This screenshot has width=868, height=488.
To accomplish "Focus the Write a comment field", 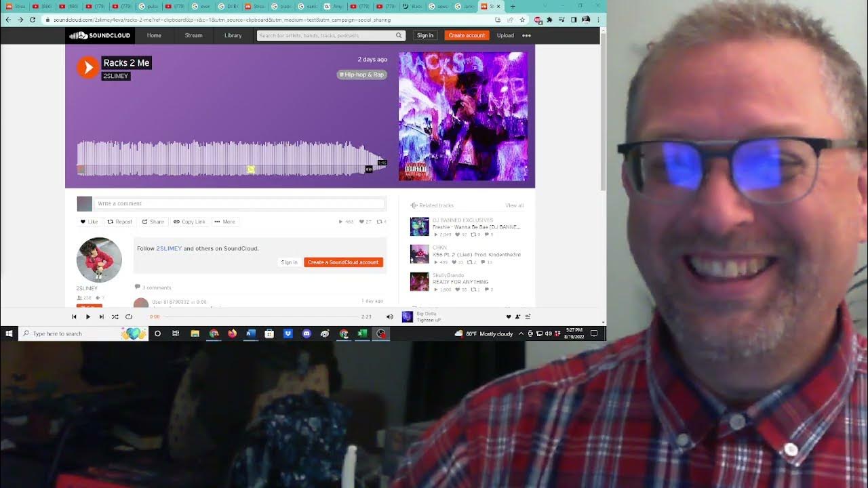I will point(240,203).
